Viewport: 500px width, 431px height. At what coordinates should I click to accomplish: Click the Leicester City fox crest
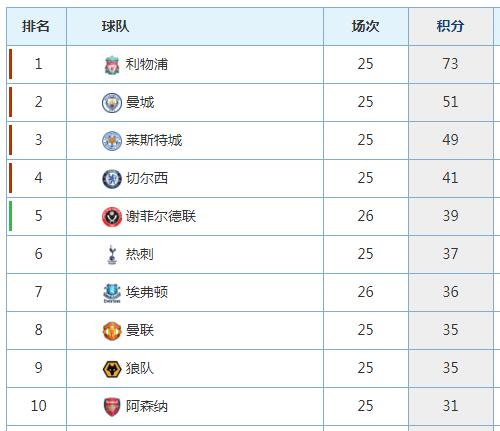pos(112,141)
